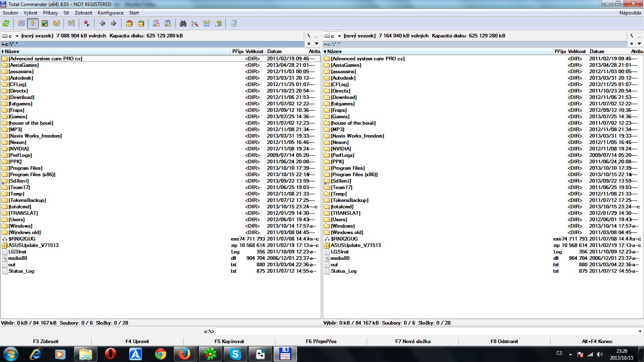This screenshot has width=644, height=362.
Task: Open the ICQ flower taskbar icon
Action: coord(211,354)
